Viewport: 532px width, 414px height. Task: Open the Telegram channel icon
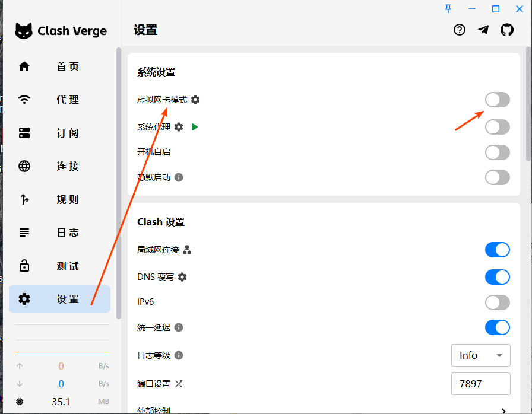click(x=483, y=30)
